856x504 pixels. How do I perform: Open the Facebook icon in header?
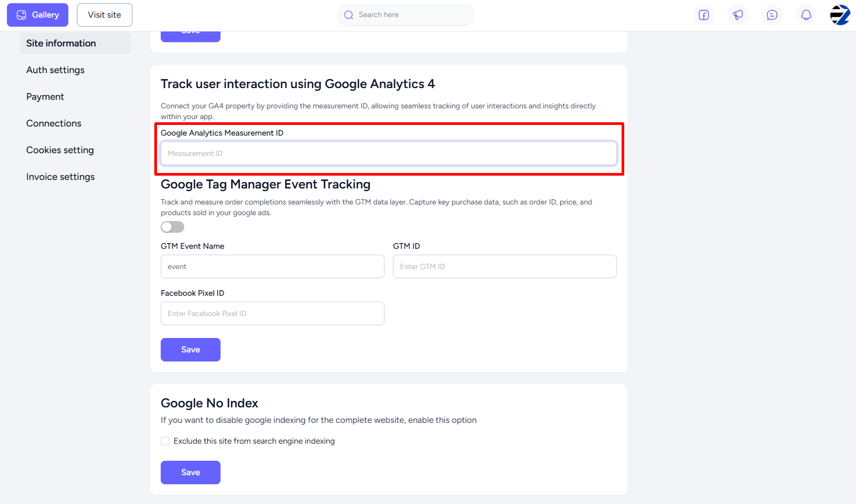tap(704, 15)
